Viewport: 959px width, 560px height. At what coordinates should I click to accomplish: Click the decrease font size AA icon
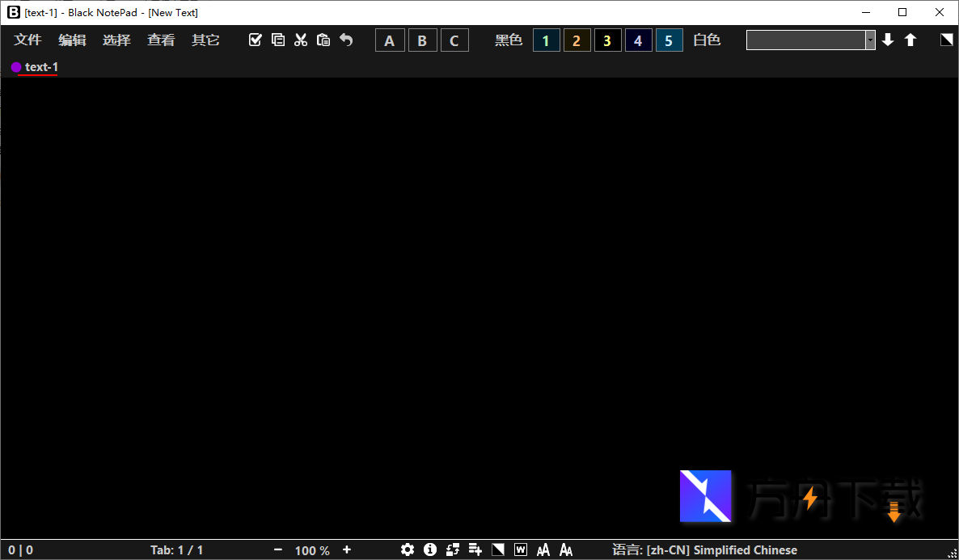pyautogui.click(x=565, y=549)
